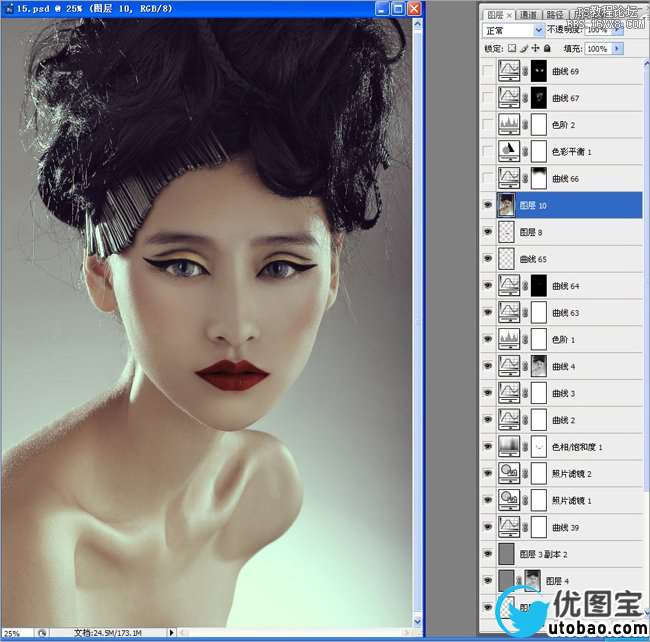This screenshot has width=650, height=642.
Task: Click the black mask of 曲线 64
Action: pyautogui.click(x=539, y=286)
